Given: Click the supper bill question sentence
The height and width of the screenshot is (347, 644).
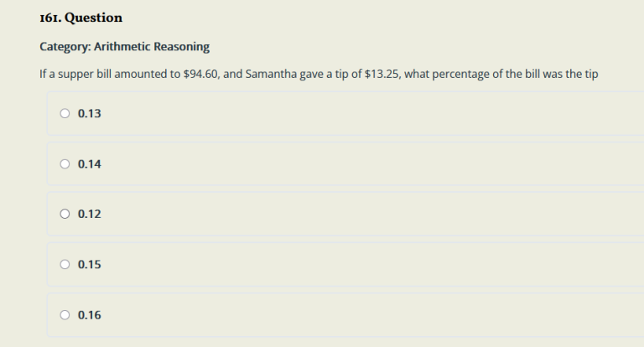Looking at the screenshot, I should [319, 74].
